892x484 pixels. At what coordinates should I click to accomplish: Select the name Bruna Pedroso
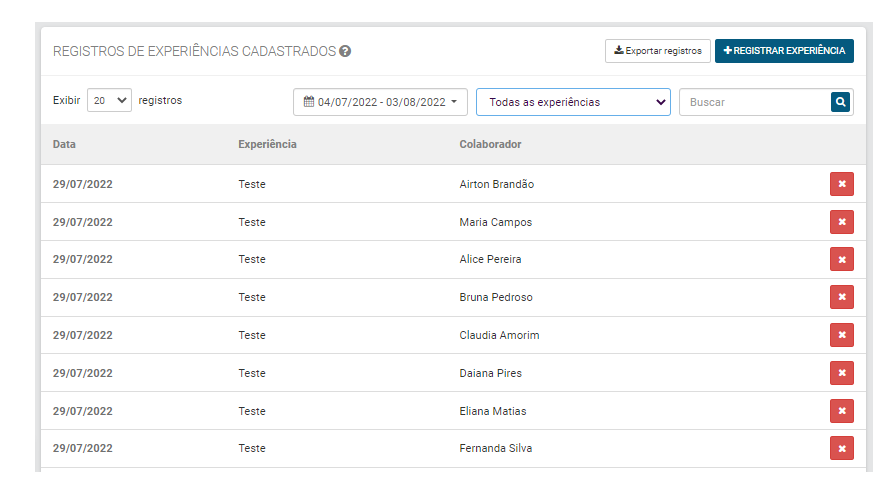point(496,297)
